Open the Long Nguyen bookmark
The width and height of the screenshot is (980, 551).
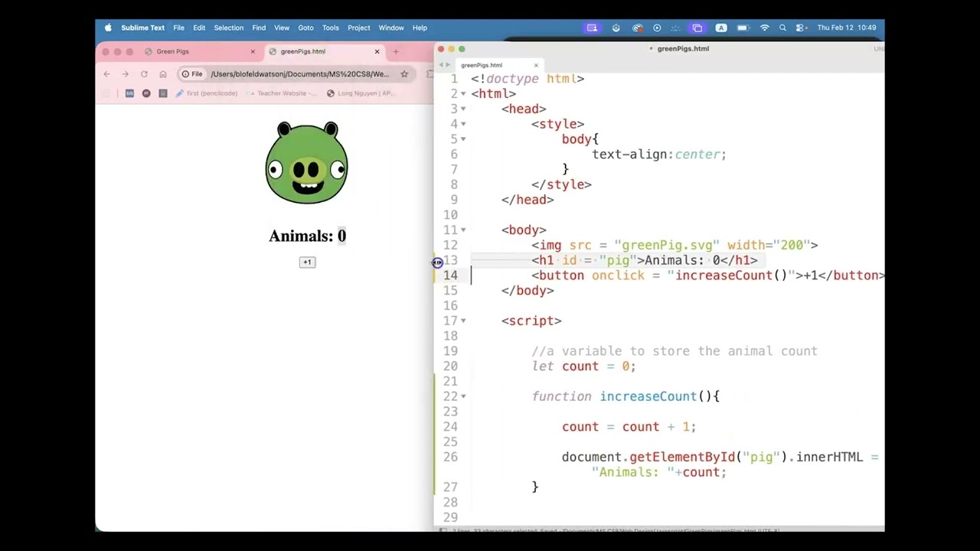point(360,93)
